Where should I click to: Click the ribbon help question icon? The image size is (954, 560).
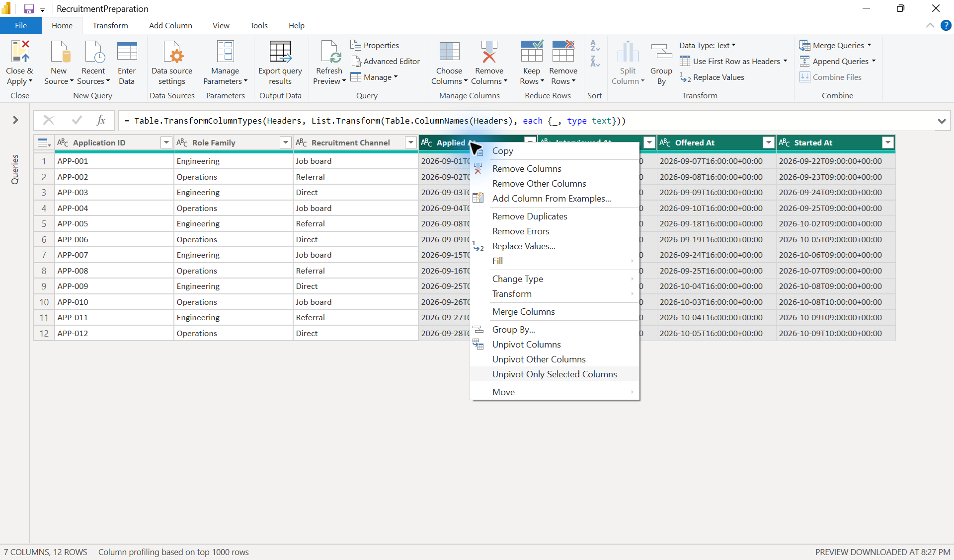click(x=946, y=25)
